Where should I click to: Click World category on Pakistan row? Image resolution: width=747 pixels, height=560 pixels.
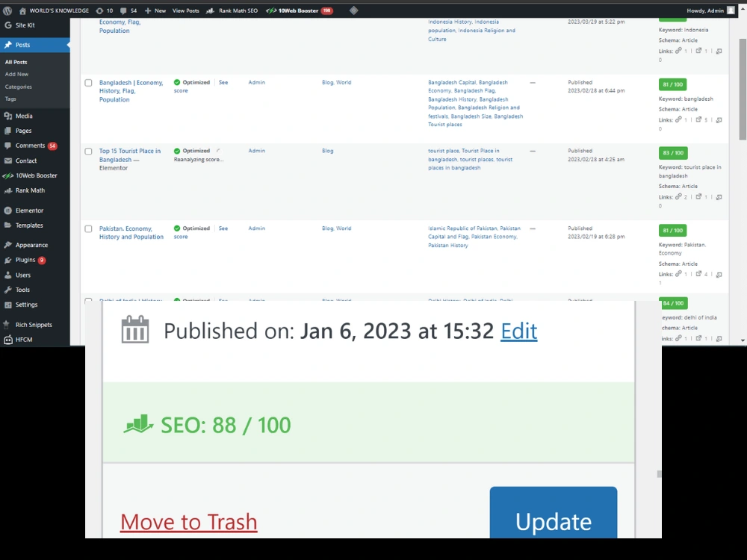click(x=344, y=228)
